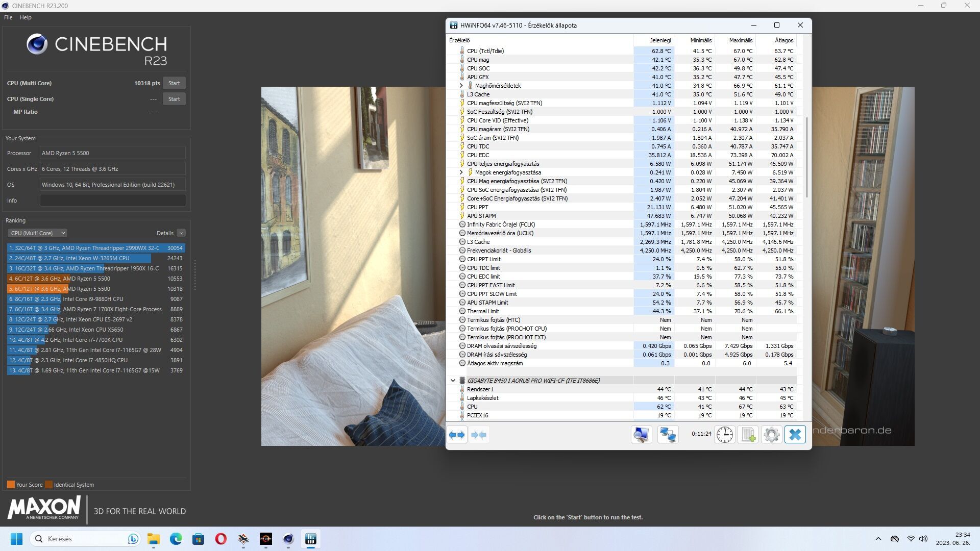
Task: Open HWiNFO network remote monitoring icon
Action: pyautogui.click(x=668, y=435)
